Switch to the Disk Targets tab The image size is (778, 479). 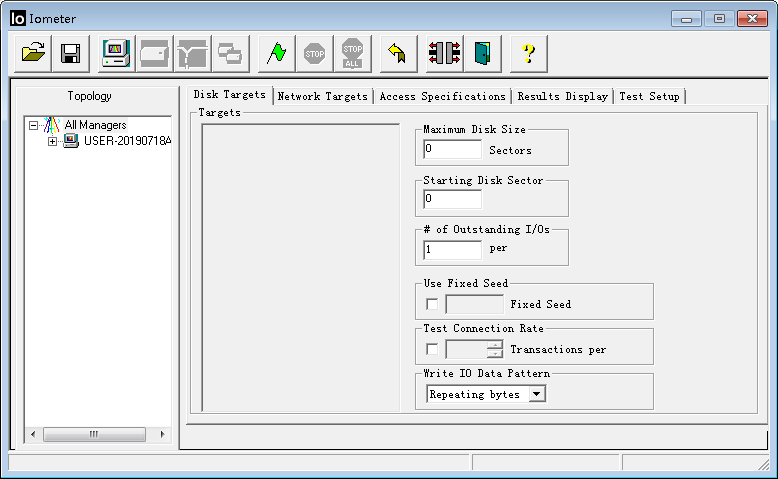point(230,95)
